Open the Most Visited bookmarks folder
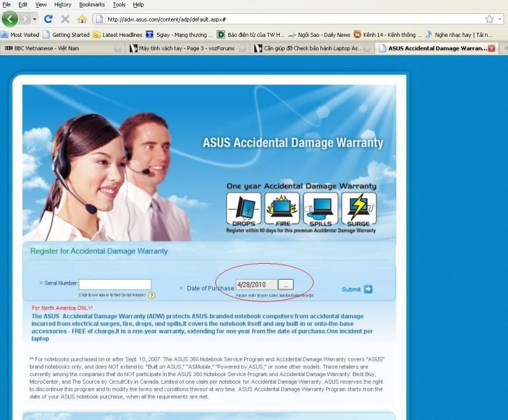This screenshot has width=508, height=420. [20, 35]
